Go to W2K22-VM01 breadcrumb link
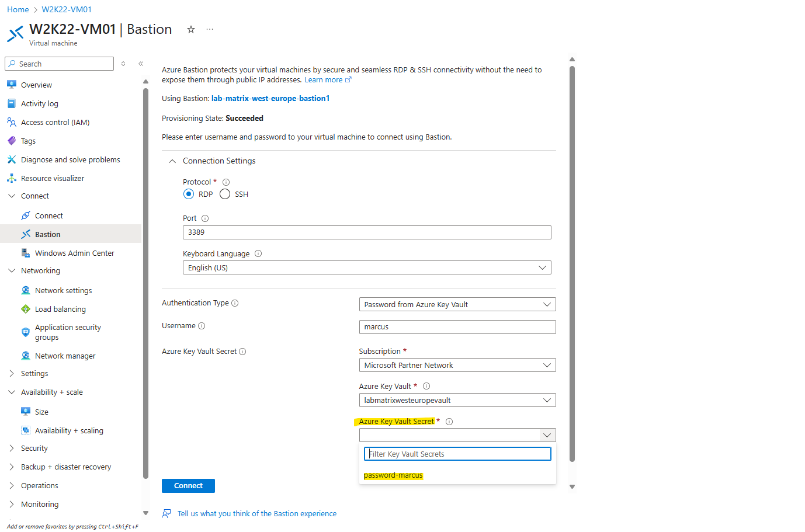This screenshot has height=532, width=805. [67, 9]
